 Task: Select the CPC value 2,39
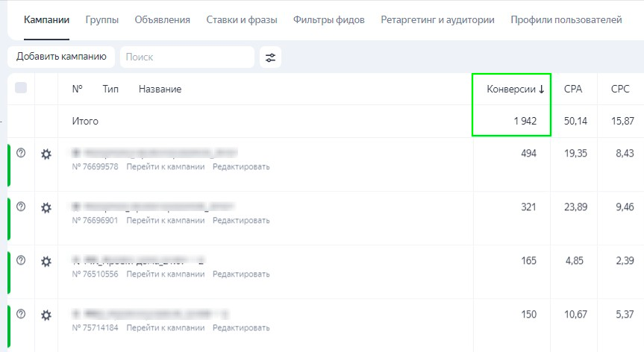pos(625,261)
